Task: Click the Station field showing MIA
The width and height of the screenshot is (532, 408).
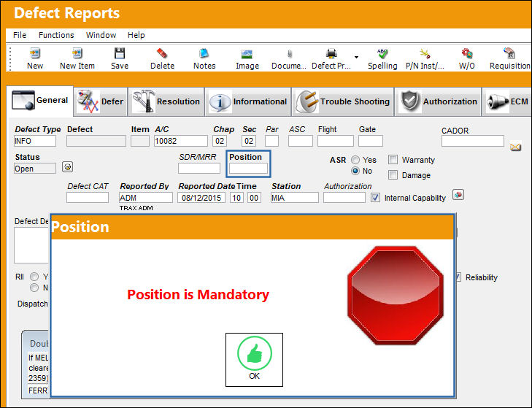Action: pyautogui.click(x=295, y=198)
